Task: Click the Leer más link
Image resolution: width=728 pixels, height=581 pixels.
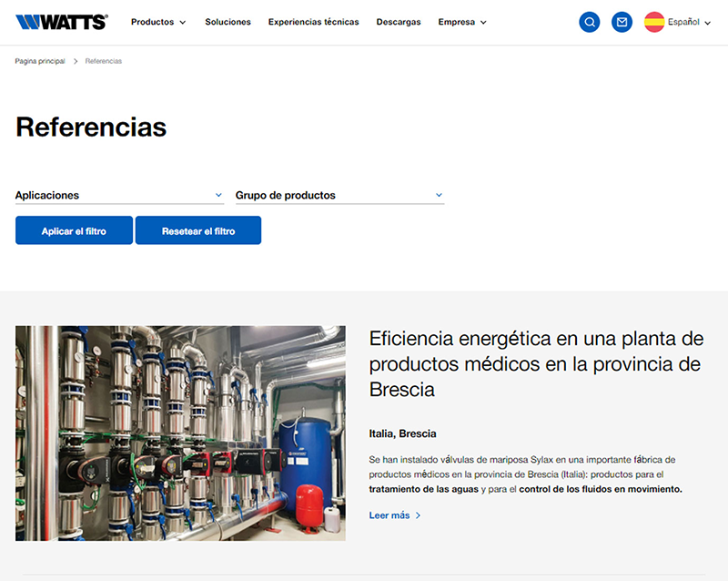Action: coord(389,515)
